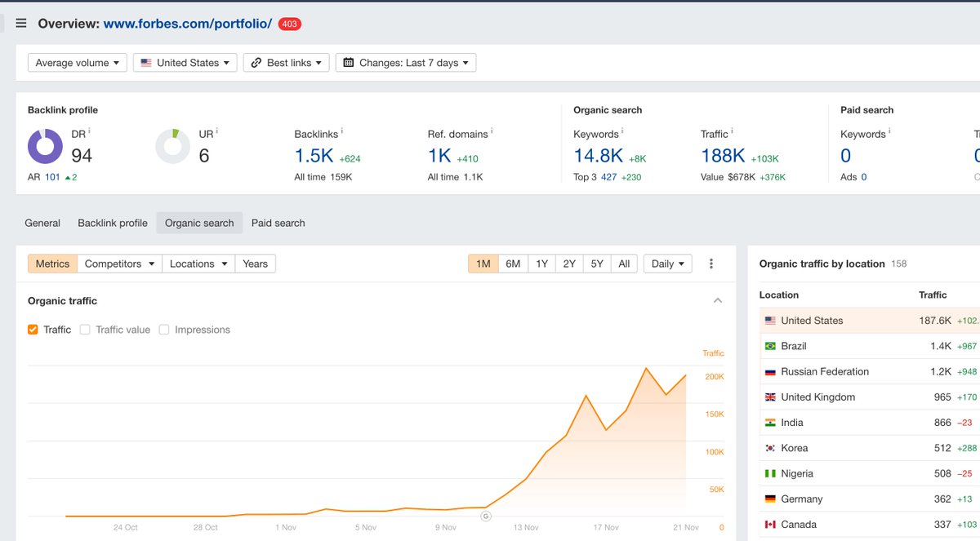Switch to the Paid search tab
980x541 pixels.
click(x=278, y=222)
